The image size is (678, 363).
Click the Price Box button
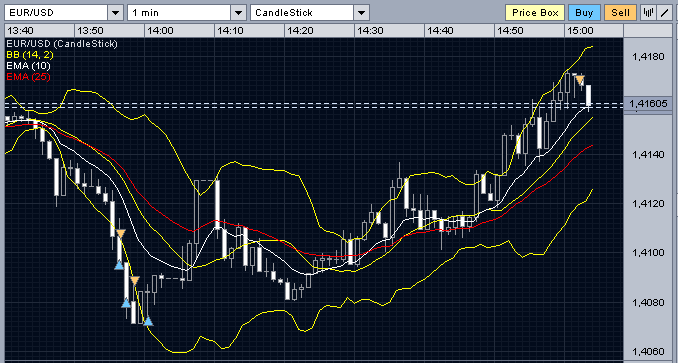535,13
